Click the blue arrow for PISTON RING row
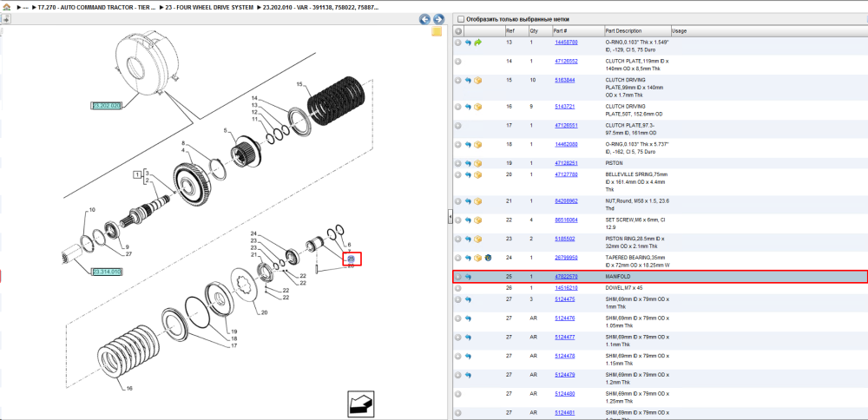Viewport: 868px width, 420px height. click(x=468, y=239)
